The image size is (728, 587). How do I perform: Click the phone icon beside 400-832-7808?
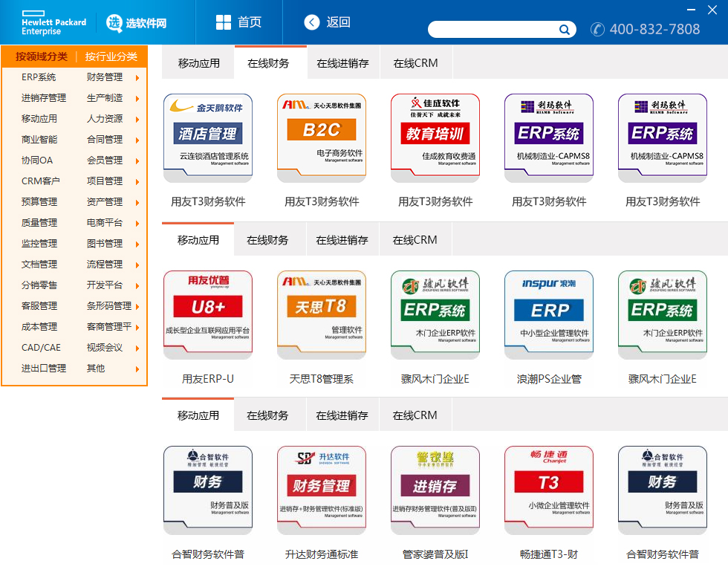(x=597, y=29)
